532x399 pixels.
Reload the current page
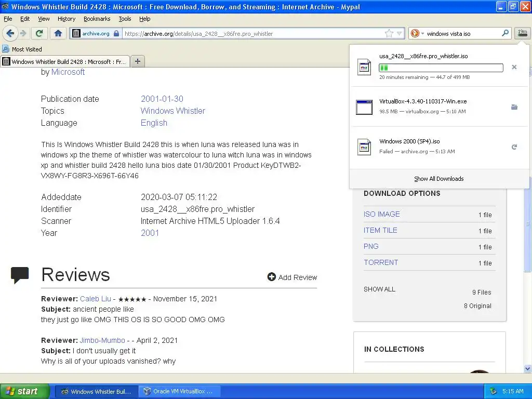[39, 33]
